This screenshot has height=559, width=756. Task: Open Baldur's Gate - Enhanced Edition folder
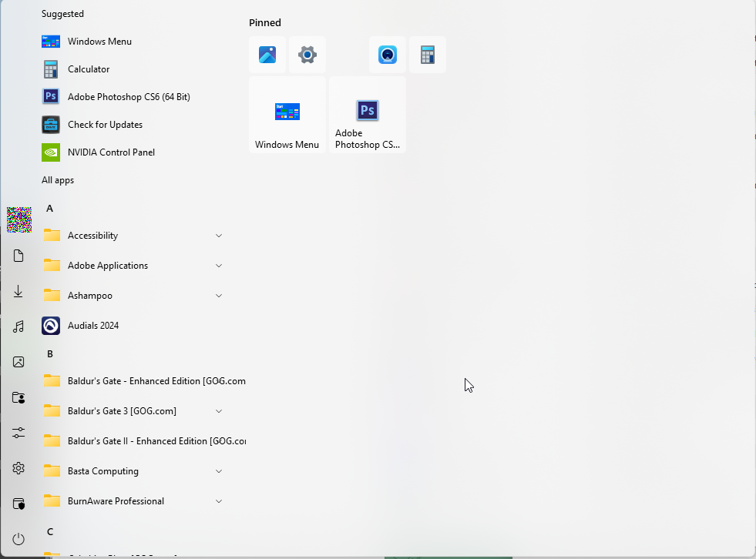(x=143, y=381)
